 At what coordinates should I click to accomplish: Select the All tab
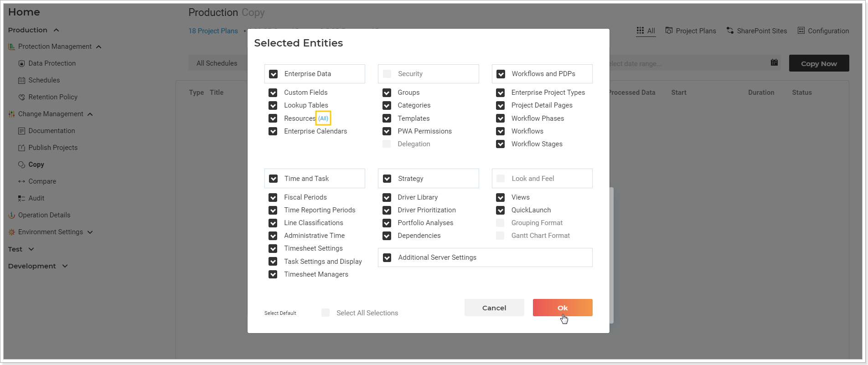click(x=646, y=31)
